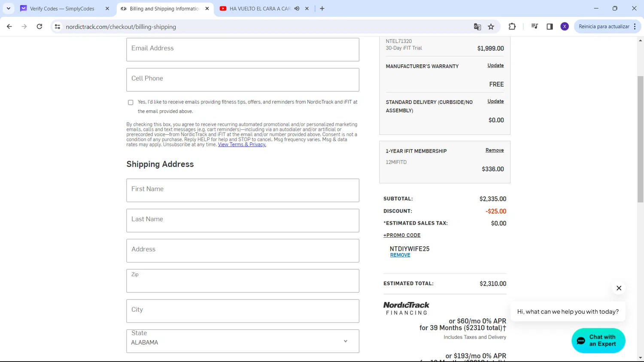Click the Shipping Address heading
The height and width of the screenshot is (362, 644).
(x=160, y=164)
